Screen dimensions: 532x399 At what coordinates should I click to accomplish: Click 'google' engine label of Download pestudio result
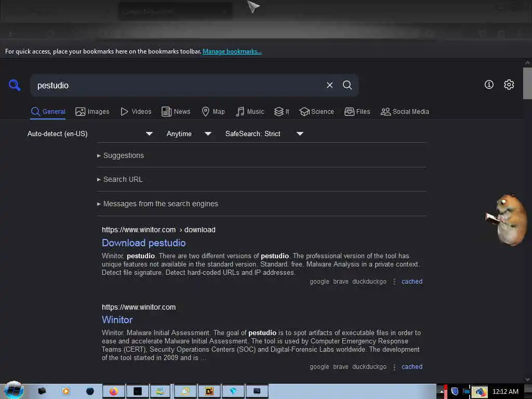coord(320,282)
